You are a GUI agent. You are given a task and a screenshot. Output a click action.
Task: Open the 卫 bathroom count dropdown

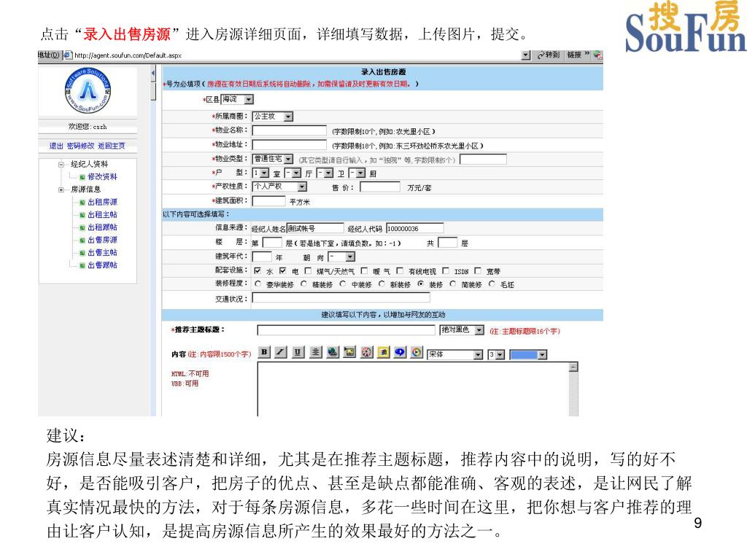(x=328, y=174)
